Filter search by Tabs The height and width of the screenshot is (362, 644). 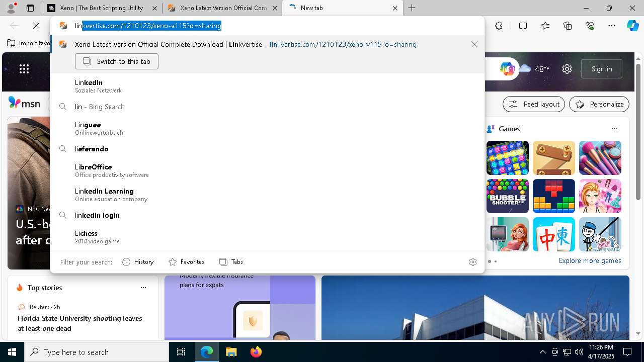pos(231,262)
